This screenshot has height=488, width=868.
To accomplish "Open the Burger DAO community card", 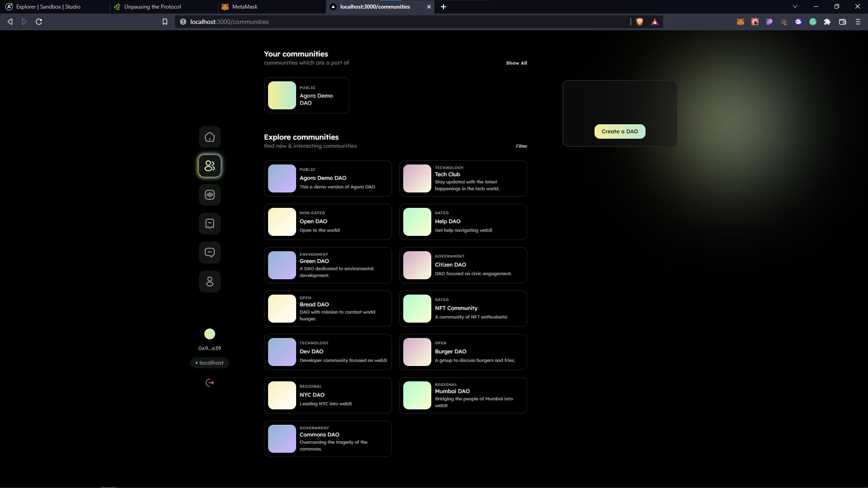I will 463,352.
